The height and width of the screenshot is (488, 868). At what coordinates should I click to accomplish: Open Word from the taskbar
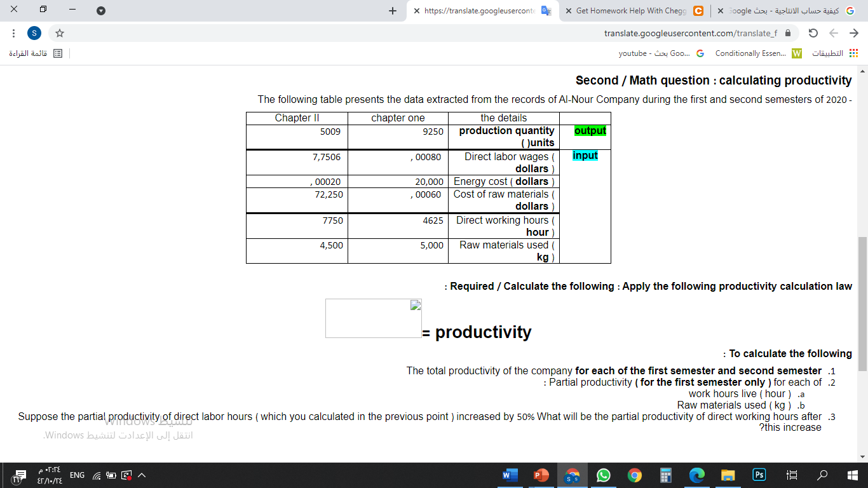pyautogui.click(x=509, y=475)
